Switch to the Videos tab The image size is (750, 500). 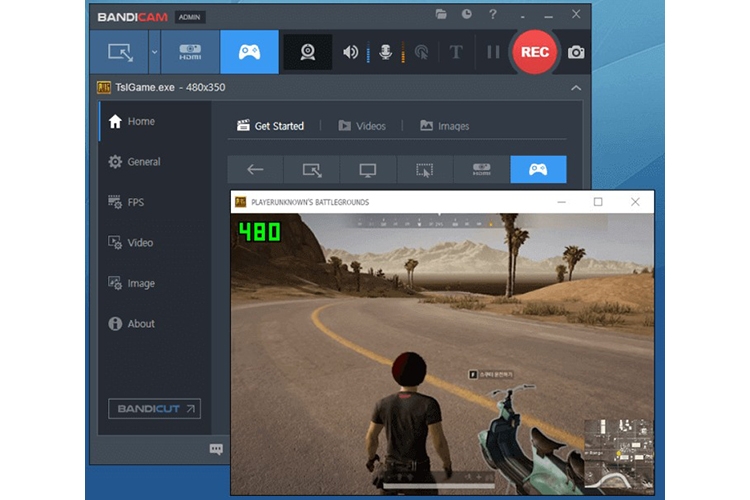coord(362,126)
